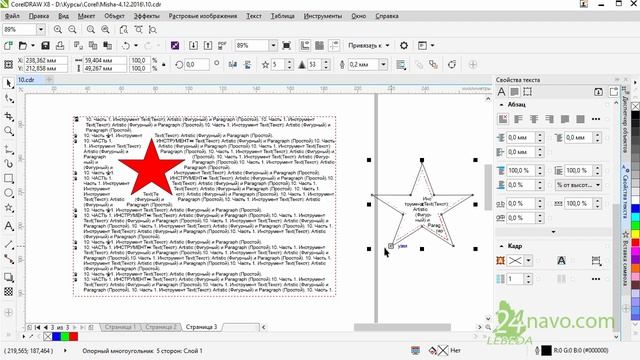Switch to Страница 2 tab
This screenshot has height=360, width=640.
click(x=160, y=327)
